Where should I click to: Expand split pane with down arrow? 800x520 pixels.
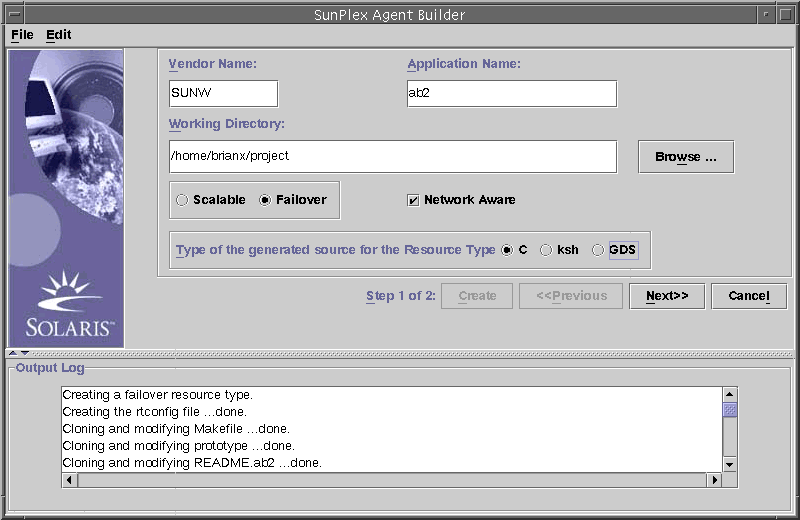tap(24, 353)
